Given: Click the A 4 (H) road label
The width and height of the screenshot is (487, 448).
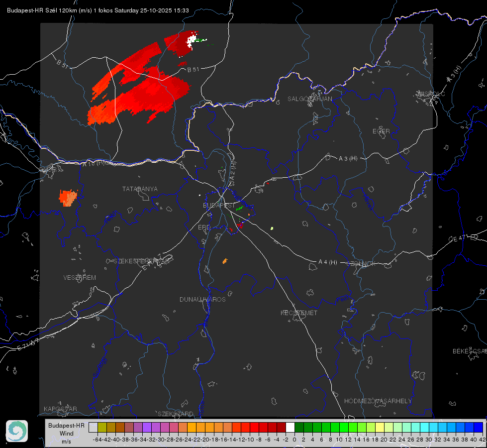Looking at the screenshot, I should tap(328, 262).
